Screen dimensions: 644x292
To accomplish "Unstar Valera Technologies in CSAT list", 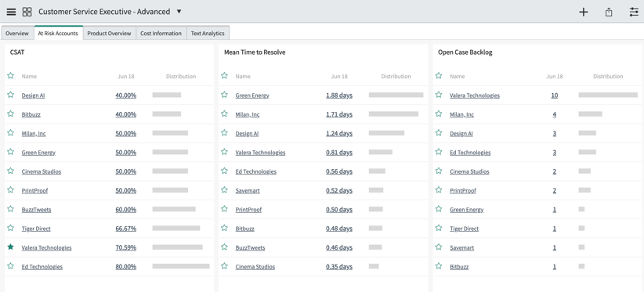I will coord(11,247).
